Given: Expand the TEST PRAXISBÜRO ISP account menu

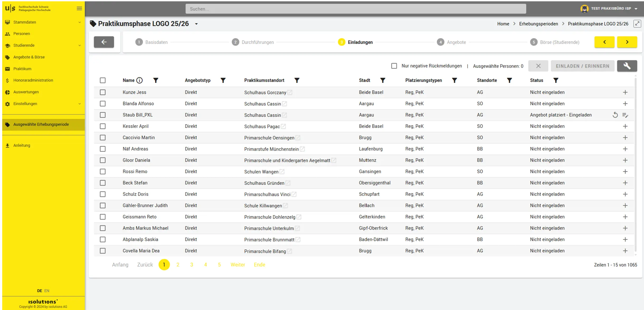Looking at the screenshot, I should point(610,8).
